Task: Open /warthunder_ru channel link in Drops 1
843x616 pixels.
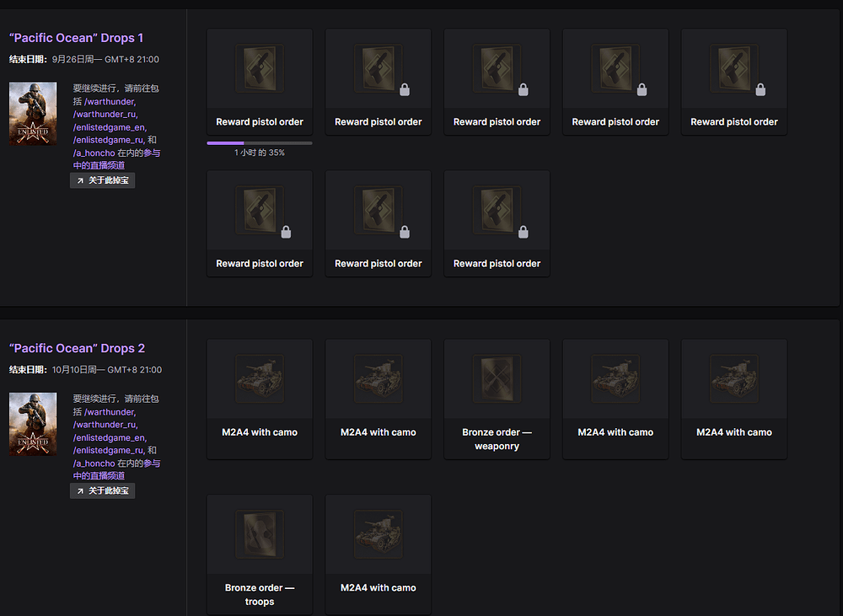Action: pyautogui.click(x=106, y=115)
